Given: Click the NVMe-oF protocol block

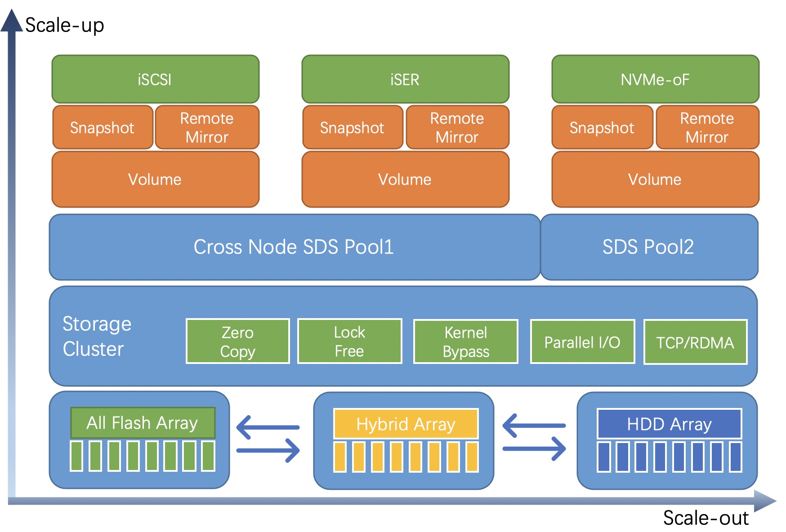Looking at the screenshot, I should point(656,80).
